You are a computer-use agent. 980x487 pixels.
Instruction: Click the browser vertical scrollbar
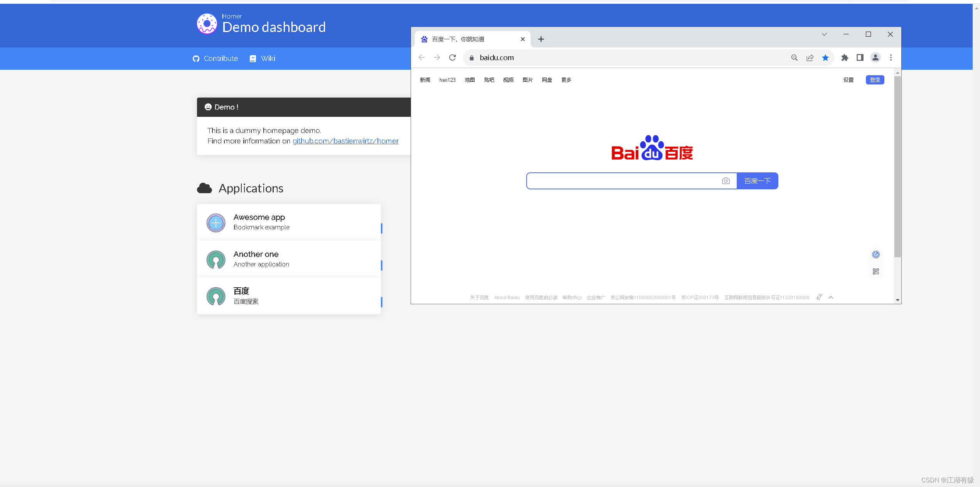(x=897, y=166)
